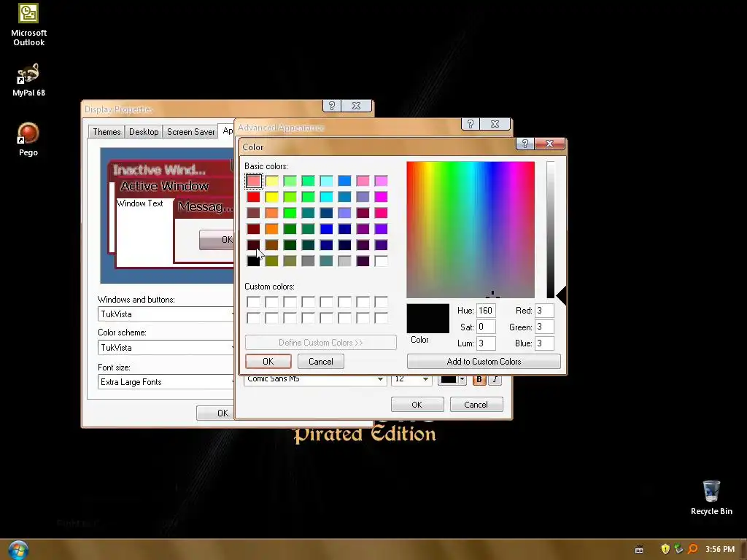Select the pure red basic color swatch
747x560 pixels.
[253, 197]
